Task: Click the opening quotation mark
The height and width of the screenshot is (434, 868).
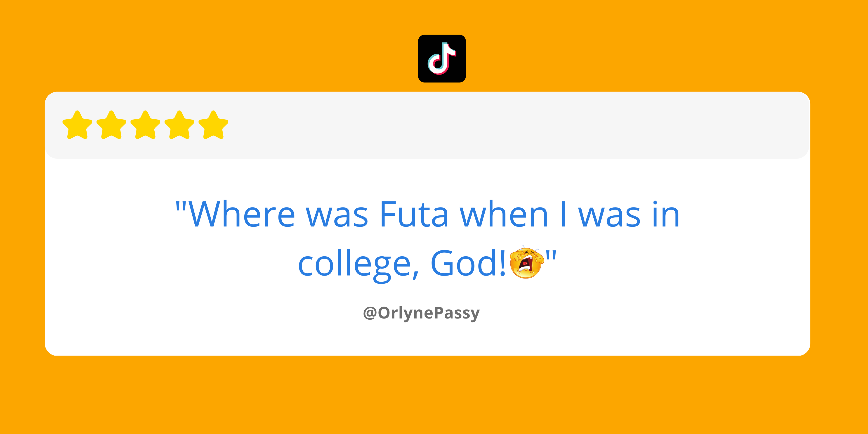Action: pyautogui.click(x=181, y=206)
